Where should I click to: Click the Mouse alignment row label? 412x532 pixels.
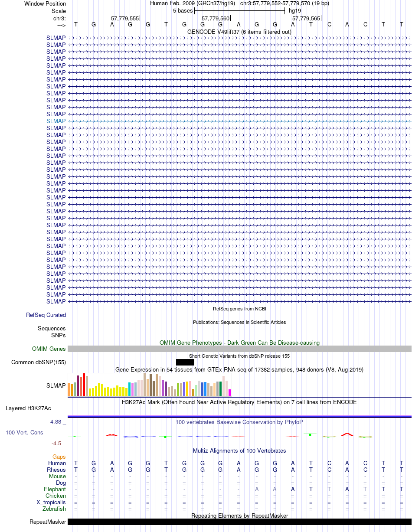coord(57,477)
